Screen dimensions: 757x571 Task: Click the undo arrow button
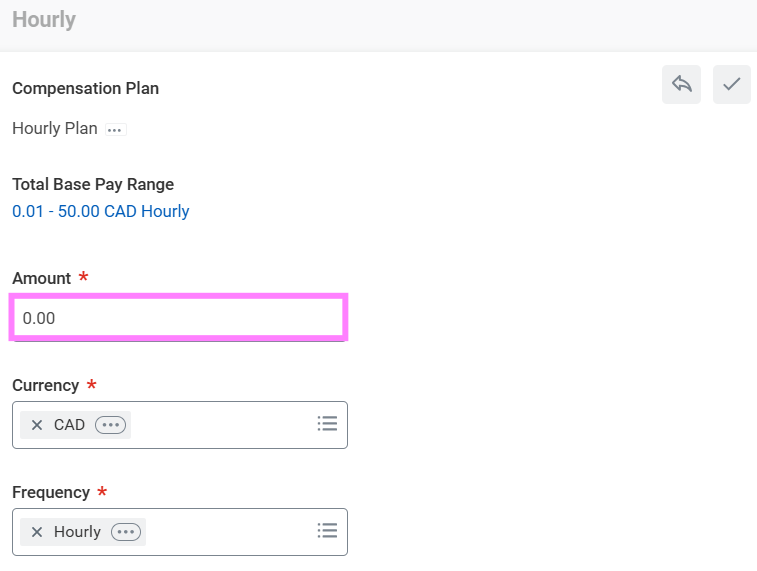681,85
